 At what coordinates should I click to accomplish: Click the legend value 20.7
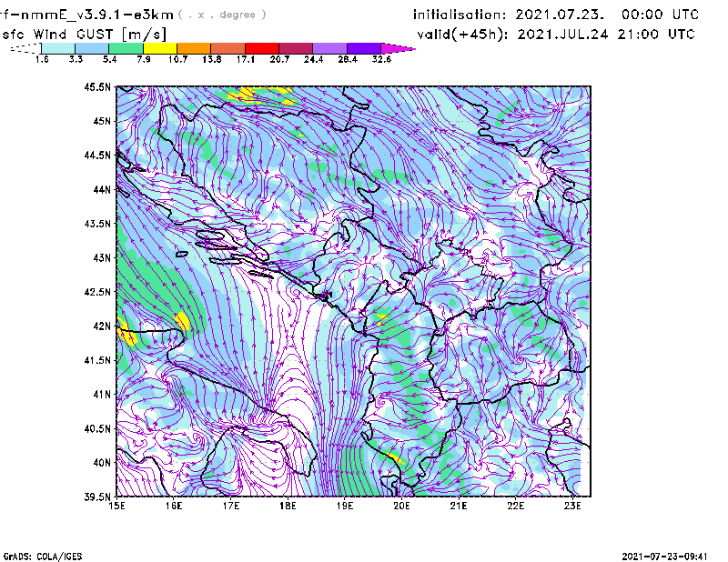coord(279,59)
